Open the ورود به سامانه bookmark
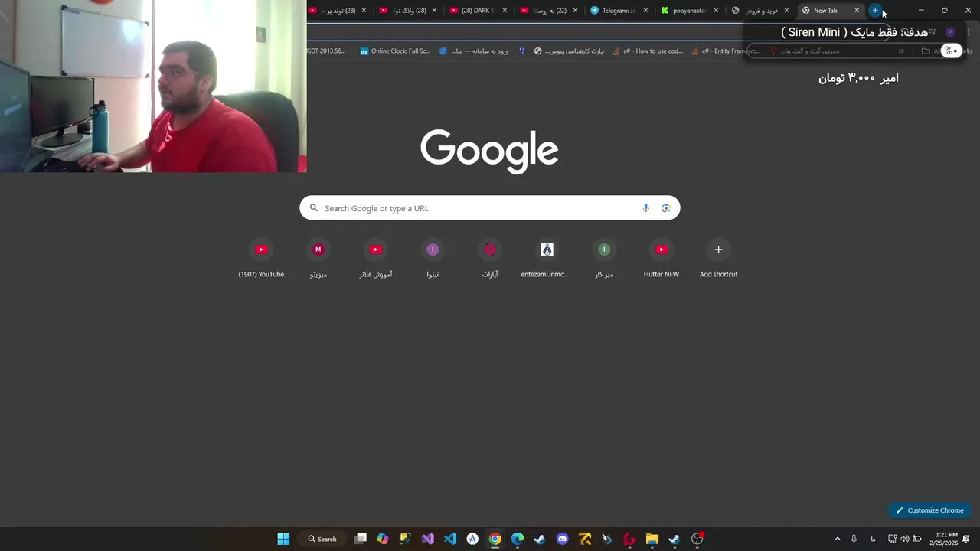The height and width of the screenshot is (551, 980). [474, 51]
